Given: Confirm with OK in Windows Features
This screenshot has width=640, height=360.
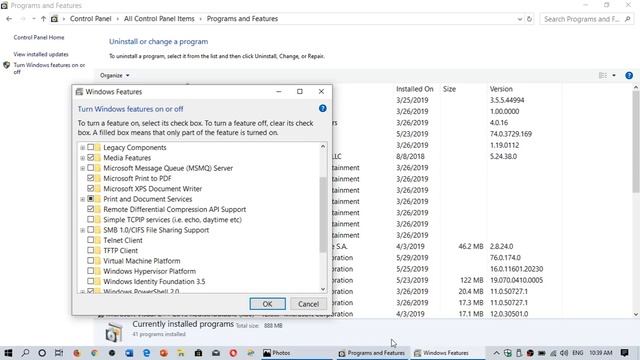Looking at the screenshot, I should pyautogui.click(x=267, y=304).
